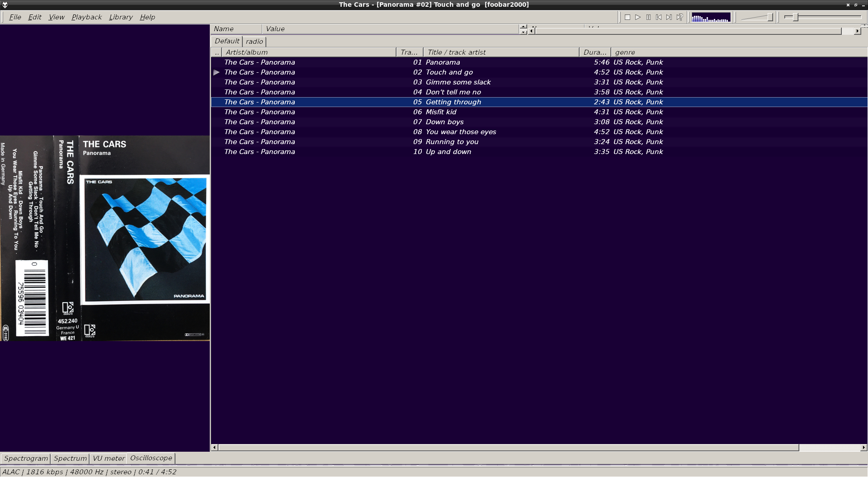Click the now-playing arrow beside Touch and go
The height and width of the screenshot is (477, 868).
(217, 72)
